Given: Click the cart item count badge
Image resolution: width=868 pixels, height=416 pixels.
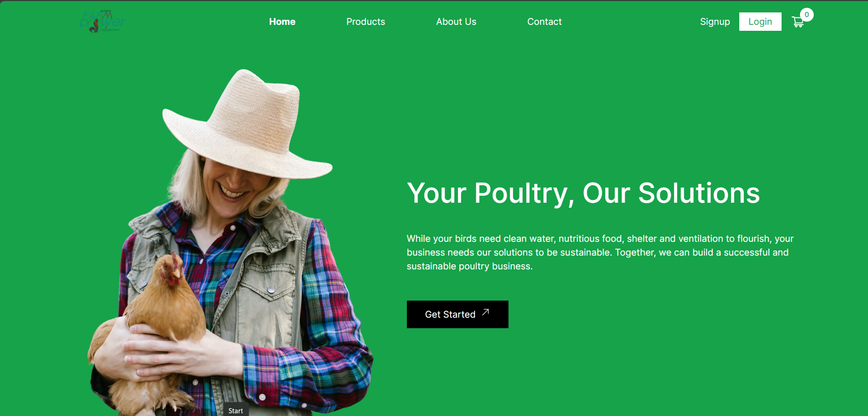Looking at the screenshot, I should 807,15.
